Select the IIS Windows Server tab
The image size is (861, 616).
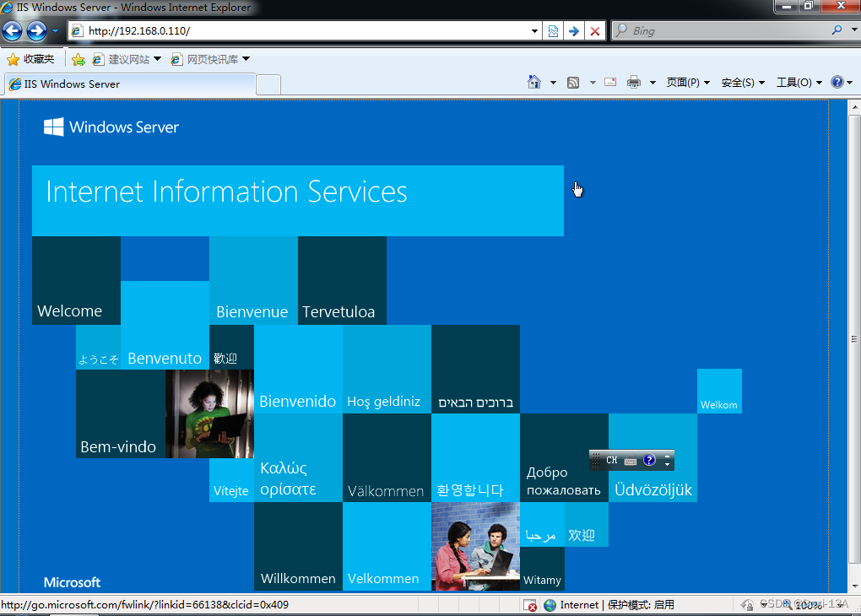tap(130, 84)
